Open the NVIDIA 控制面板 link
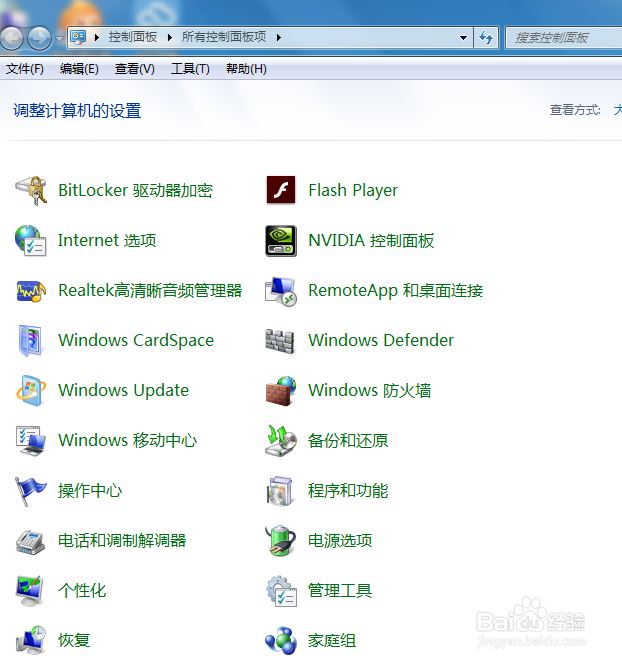 371,240
